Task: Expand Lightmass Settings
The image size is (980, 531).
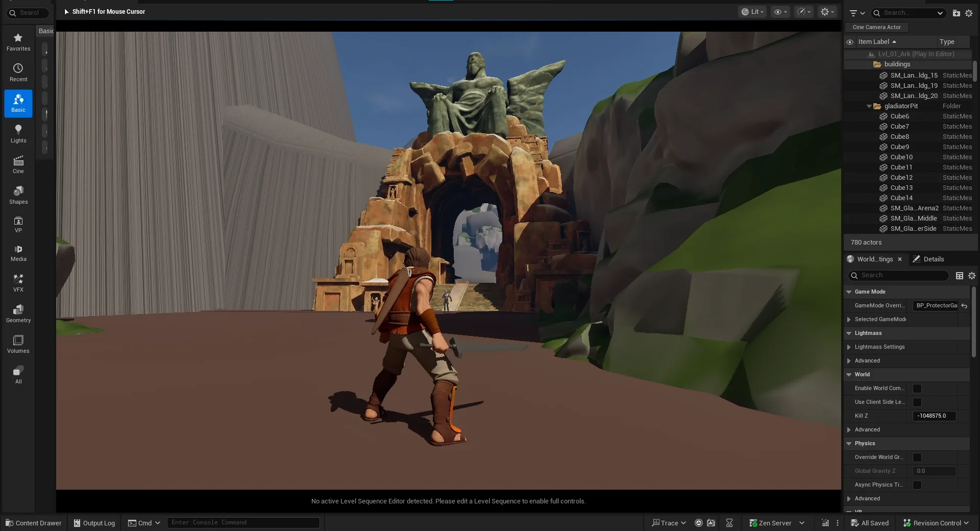Action: coord(849,347)
